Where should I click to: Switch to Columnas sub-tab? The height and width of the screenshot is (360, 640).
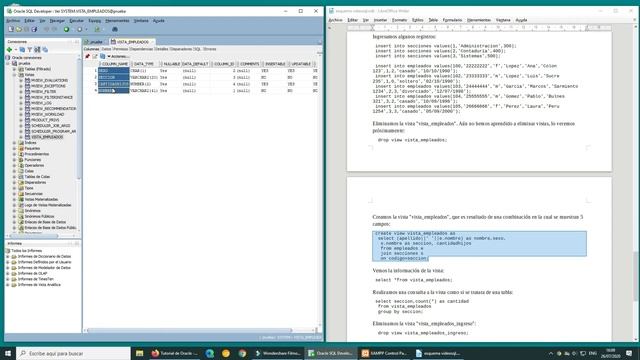click(x=91, y=49)
